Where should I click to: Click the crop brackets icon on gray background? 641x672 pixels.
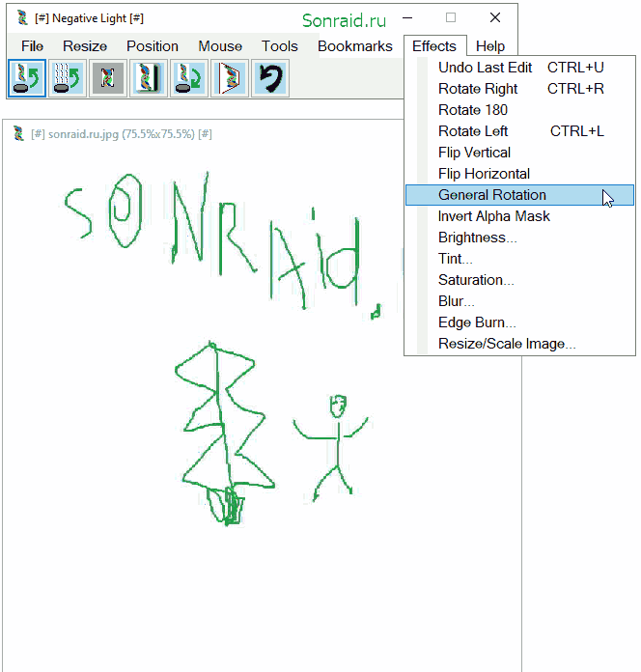108,78
